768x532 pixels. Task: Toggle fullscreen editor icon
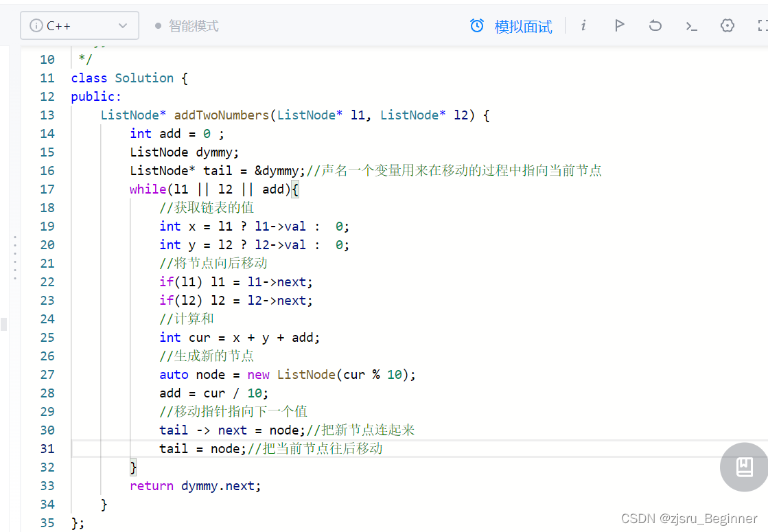(762, 25)
